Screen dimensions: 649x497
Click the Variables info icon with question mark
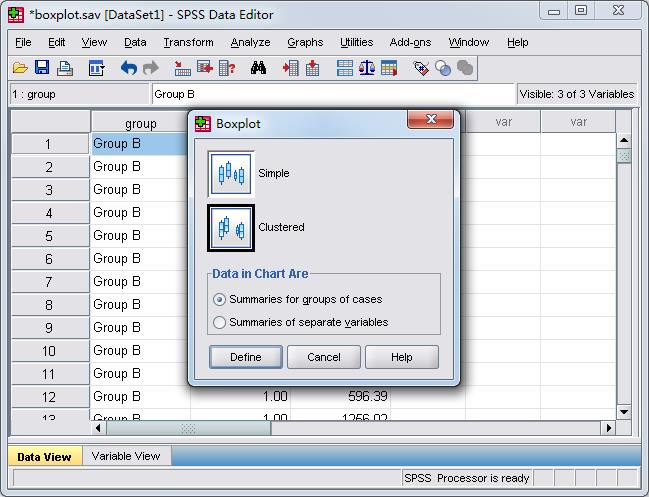click(x=227, y=68)
